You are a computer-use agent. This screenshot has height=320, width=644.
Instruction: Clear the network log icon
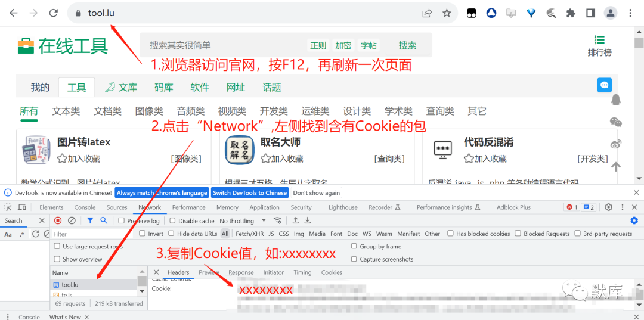pos(72,220)
